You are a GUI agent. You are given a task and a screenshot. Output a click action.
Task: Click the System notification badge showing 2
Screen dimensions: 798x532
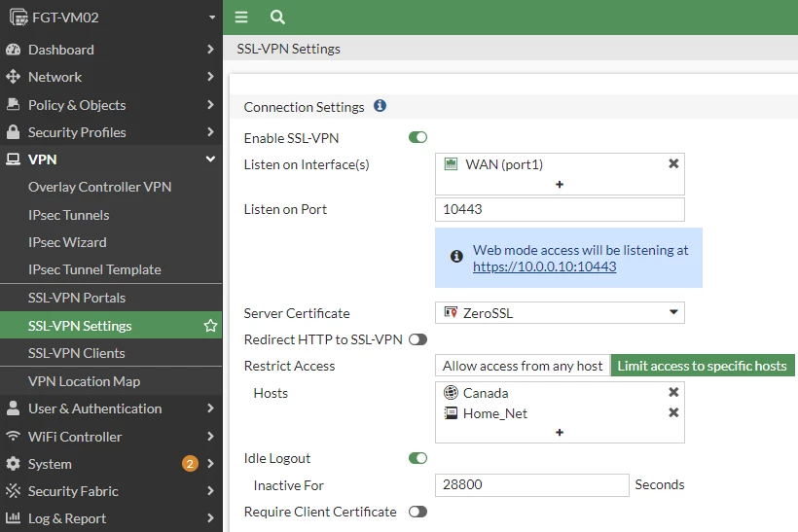click(190, 463)
